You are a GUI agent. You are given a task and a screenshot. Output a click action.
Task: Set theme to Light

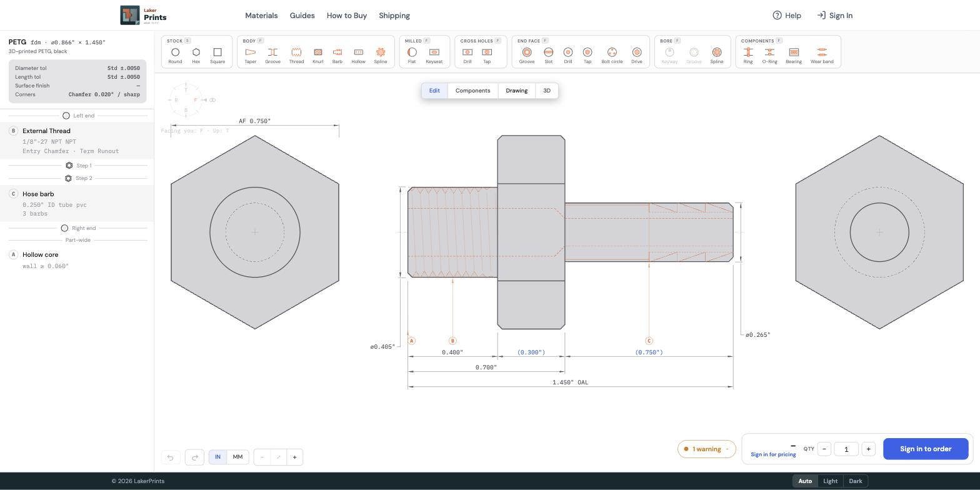[x=831, y=481]
